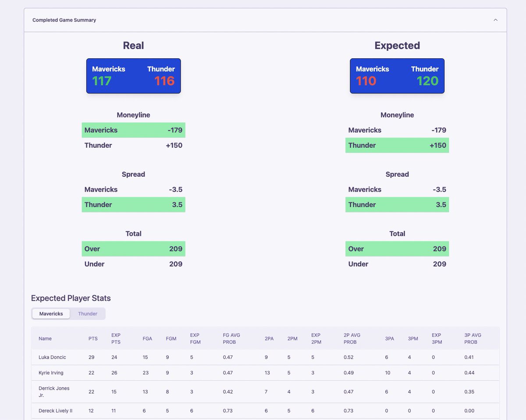Screen dimensions: 526x420
Task: Click the Completed Game Summary header title
Action: (x=64, y=20)
